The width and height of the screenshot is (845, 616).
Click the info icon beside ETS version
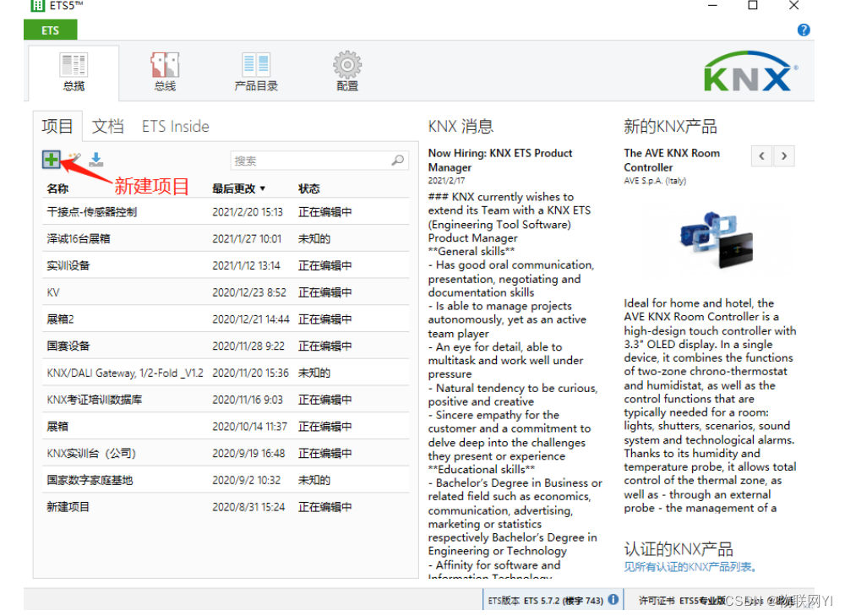pyautogui.click(x=613, y=599)
